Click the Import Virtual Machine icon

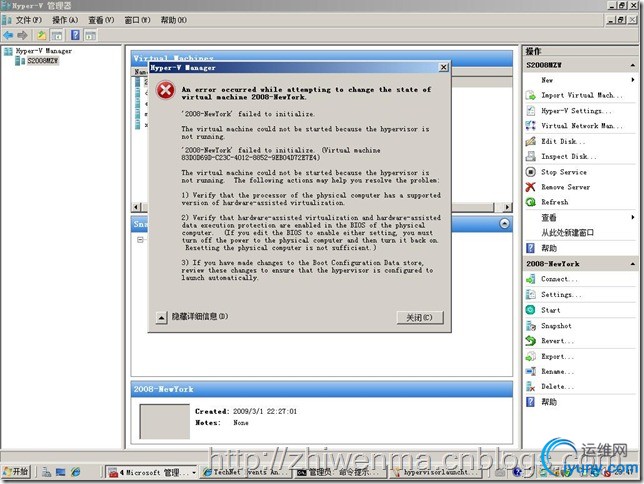click(x=531, y=95)
